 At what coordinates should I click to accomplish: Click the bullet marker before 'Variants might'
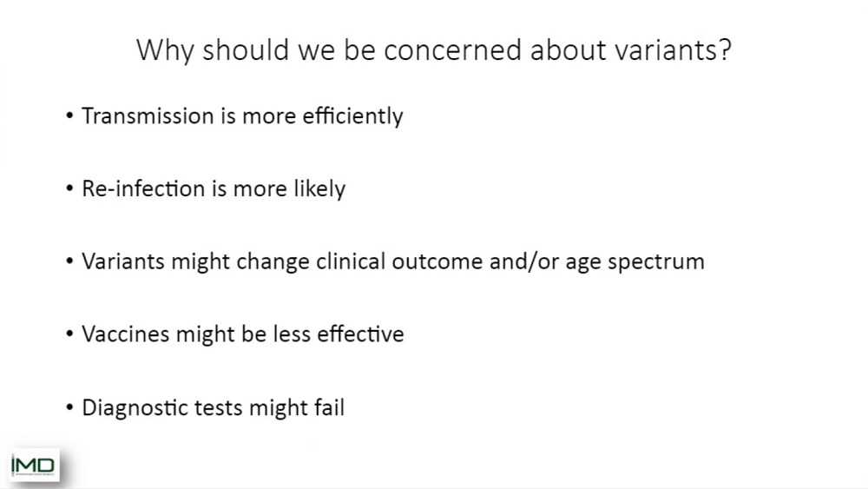[69, 261]
